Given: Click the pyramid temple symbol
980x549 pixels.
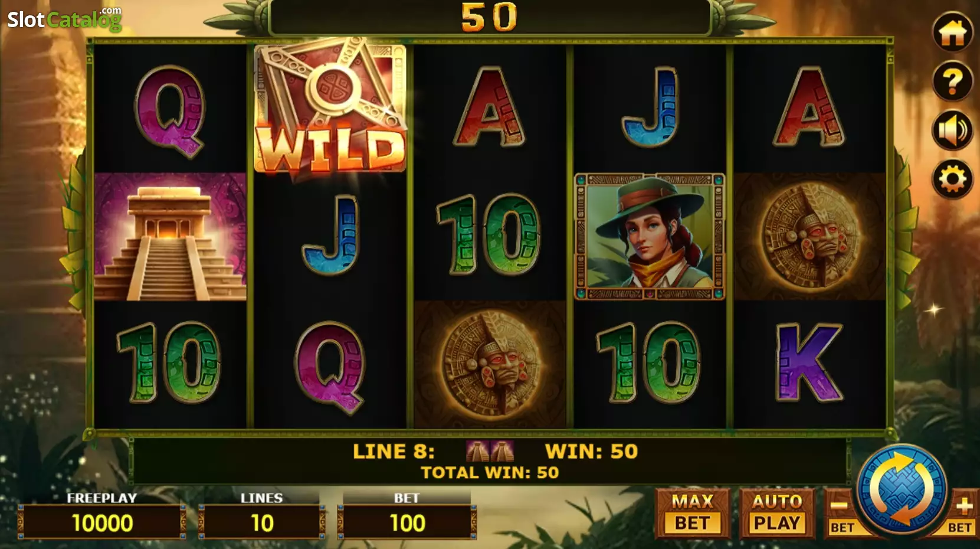Looking at the screenshot, I should tap(171, 237).
